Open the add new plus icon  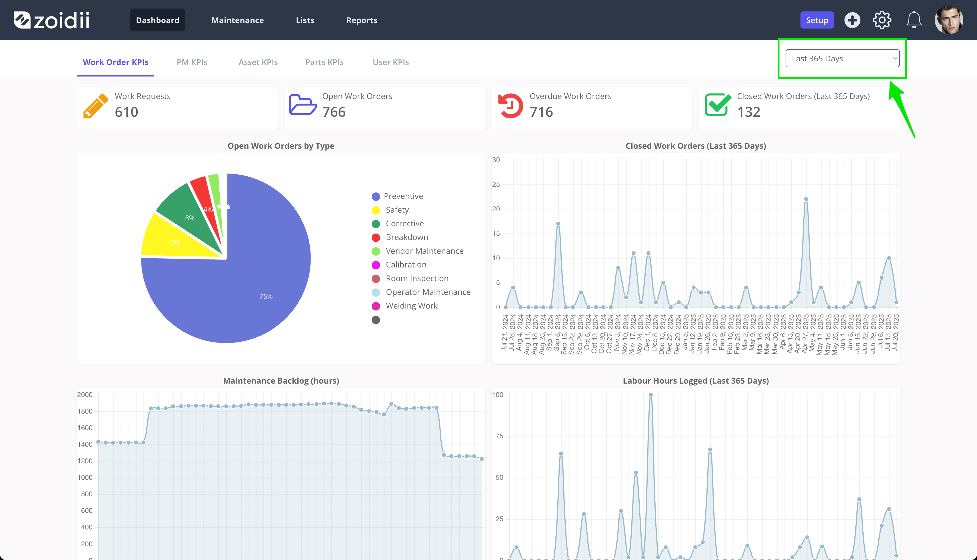[852, 20]
